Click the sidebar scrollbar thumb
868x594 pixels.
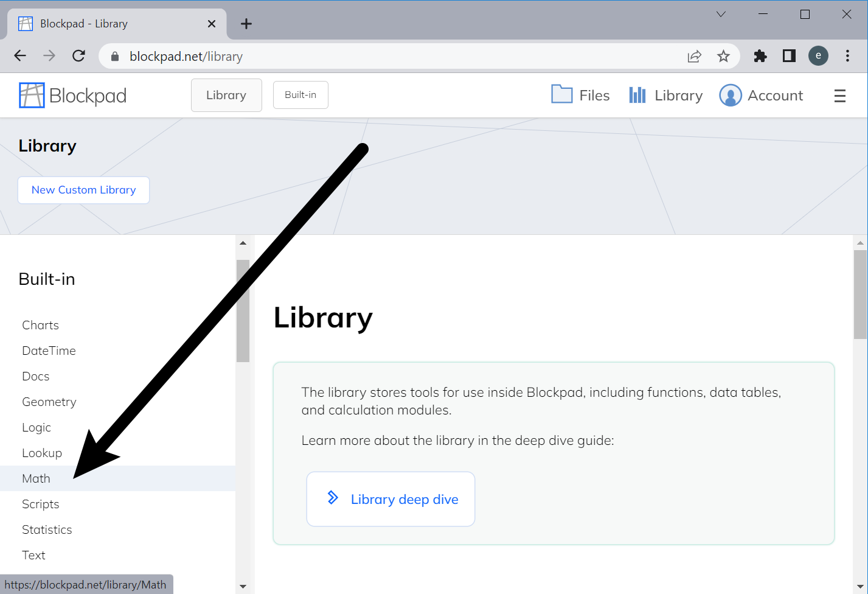(243, 311)
